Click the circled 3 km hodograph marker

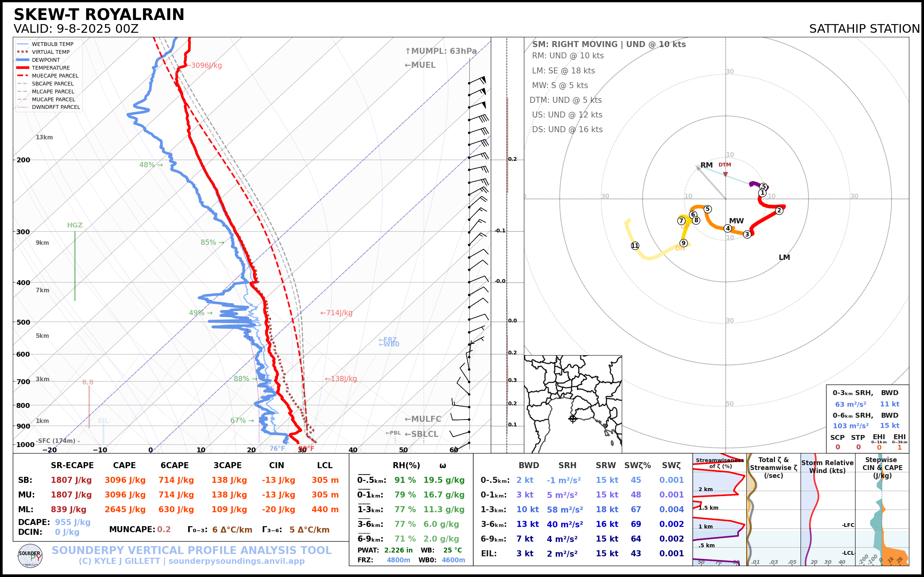(747, 234)
